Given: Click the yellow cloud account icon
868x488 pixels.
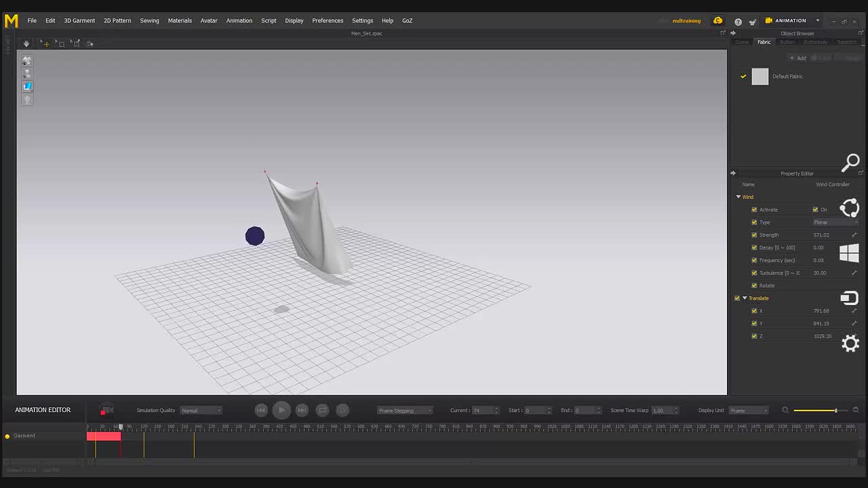Looking at the screenshot, I should [717, 21].
